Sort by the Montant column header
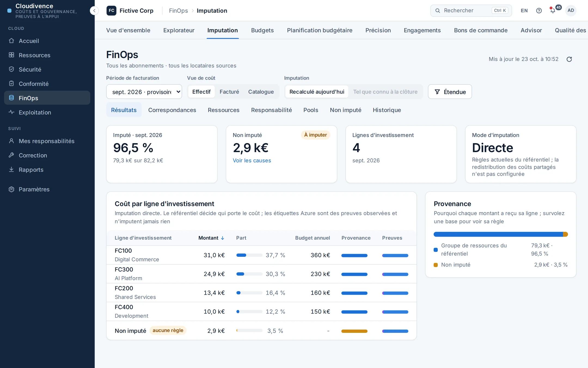The image size is (588, 368). pyautogui.click(x=211, y=238)
